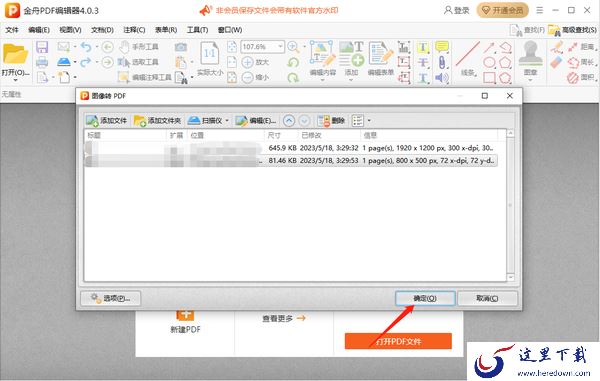Screen dimensions: 600x381
Task: Click the 新建PDF icon on the start page
Action: 185,321
